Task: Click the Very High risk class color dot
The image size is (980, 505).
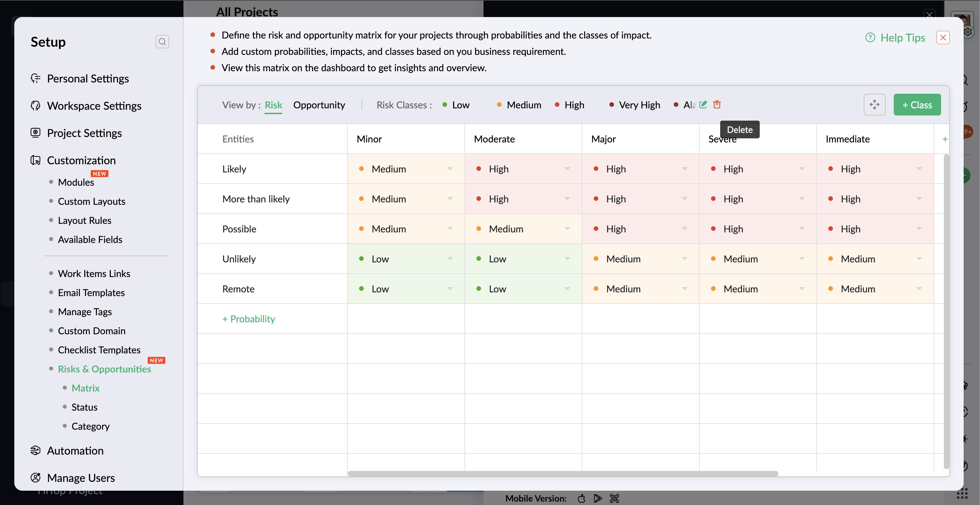Action: (611, 105)
